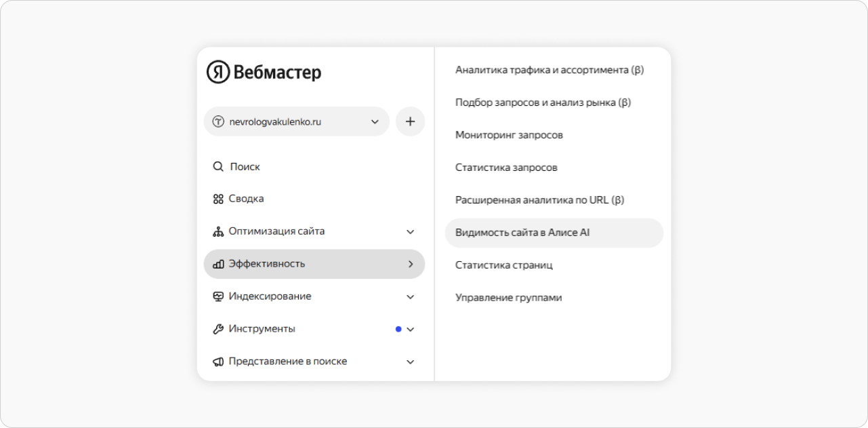Go to Управление группами
Viewport: 868px width, 428px height.
pyautogui.click(x=509, y=298)
